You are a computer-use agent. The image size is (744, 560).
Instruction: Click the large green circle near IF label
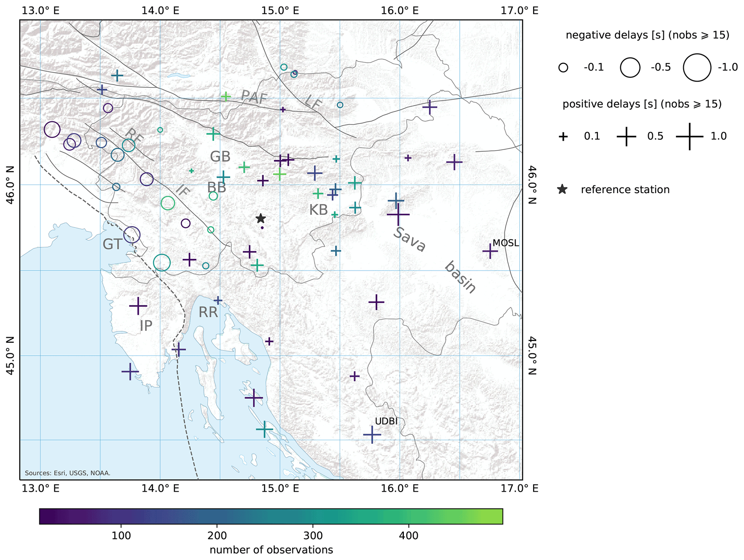[x=168, y=203]
